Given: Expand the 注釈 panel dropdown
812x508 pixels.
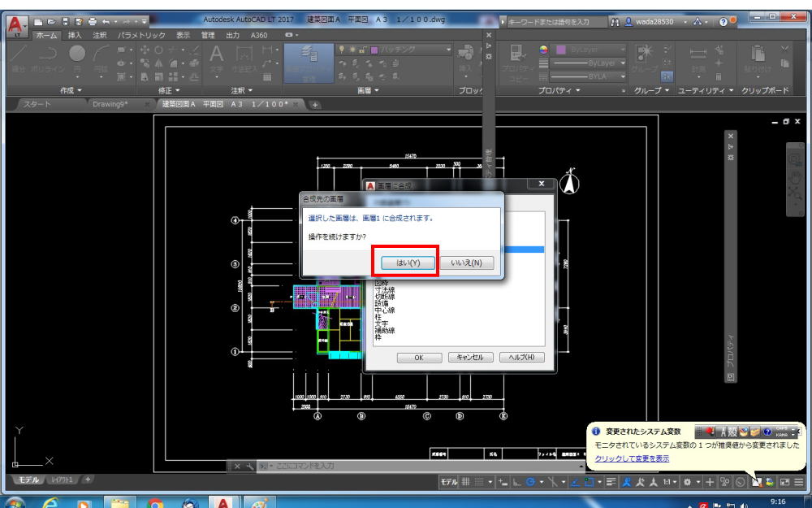Looking at the screenshot, I should [x=241, y=90].
